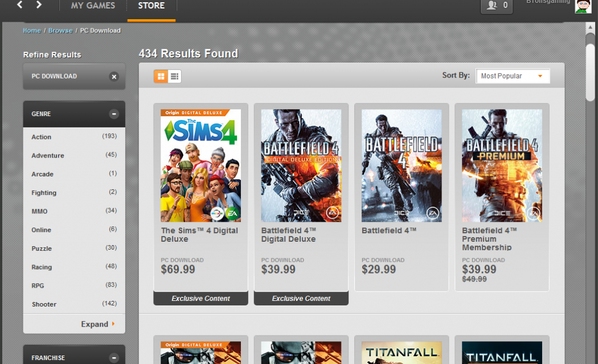Open the Origin Digital Deluxe thumbnail in second row

click(x=200, y=353)
